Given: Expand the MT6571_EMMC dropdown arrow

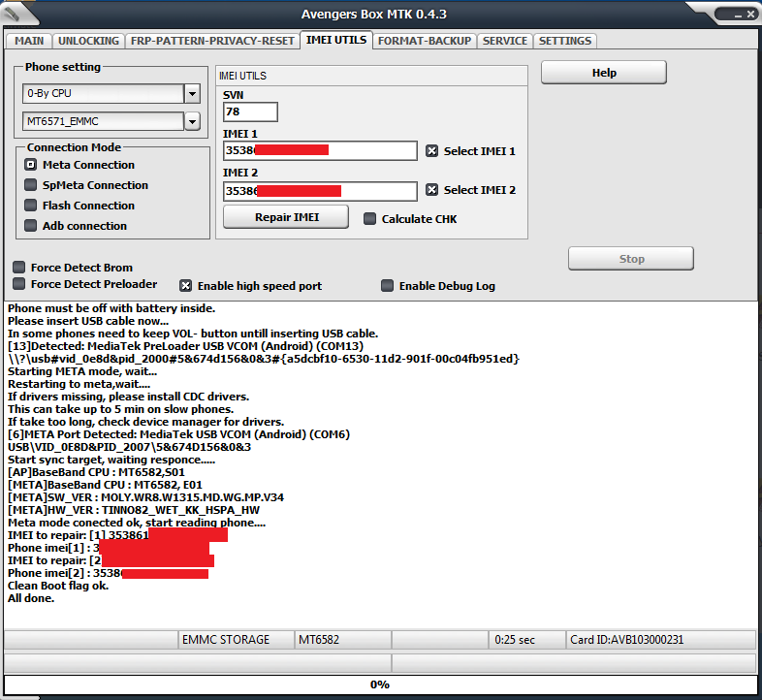Looking at the screenshot, I should point(193,121).
